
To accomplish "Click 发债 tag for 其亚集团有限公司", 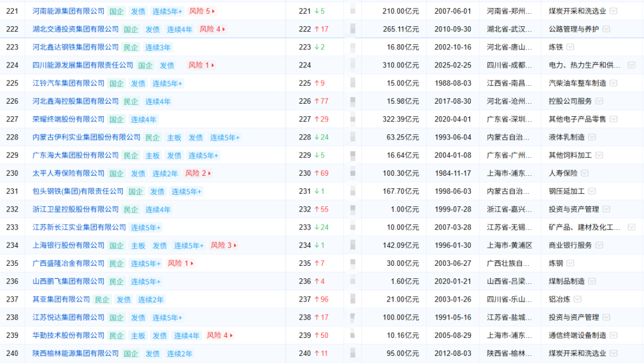I will click(x=123, y=300).
